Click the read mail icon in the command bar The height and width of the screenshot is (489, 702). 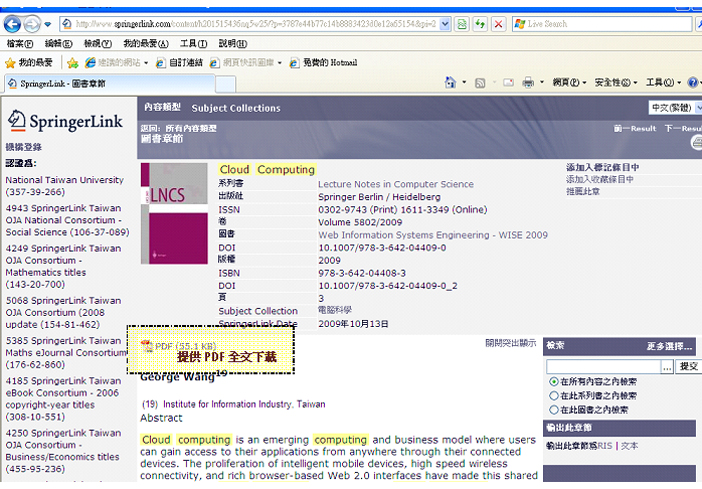click(x=509, y=82)
